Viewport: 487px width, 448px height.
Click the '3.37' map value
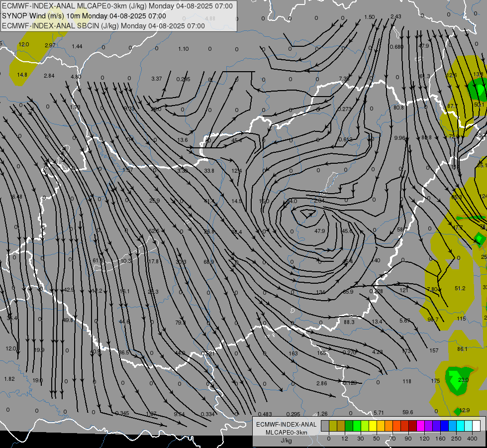(157, 79)
